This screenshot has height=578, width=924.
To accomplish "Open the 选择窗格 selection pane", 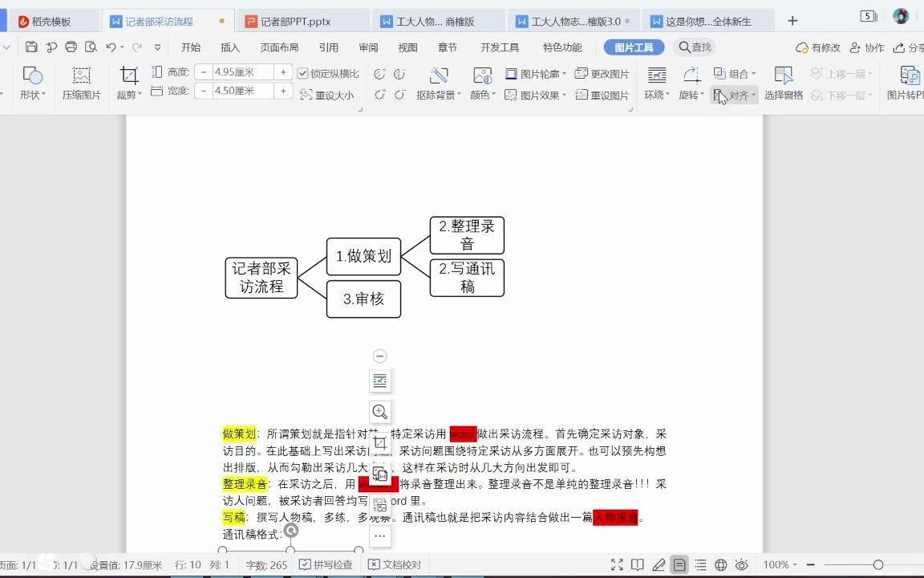I will tap(783, 83).
